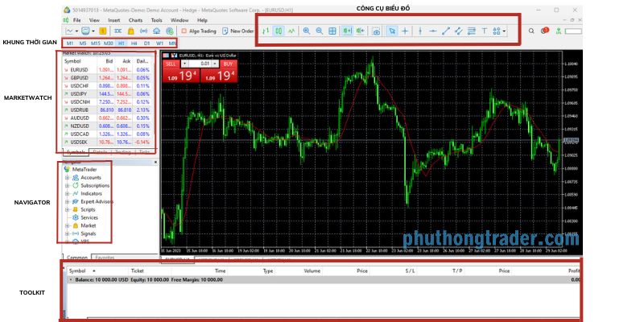Screen dimensions: 644x322
Task: Select USDJPY row in Market Watch
Action: (x=109, y=94)
